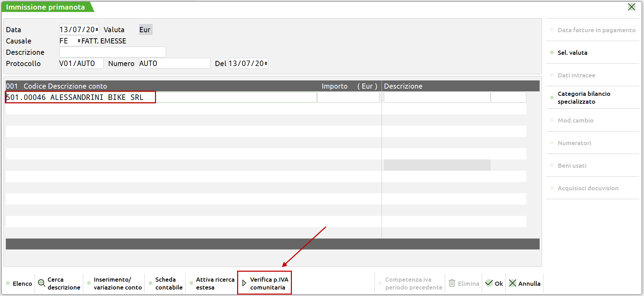
Task: Click into the Descrizione header field
Action: click(x=112, y=52)
